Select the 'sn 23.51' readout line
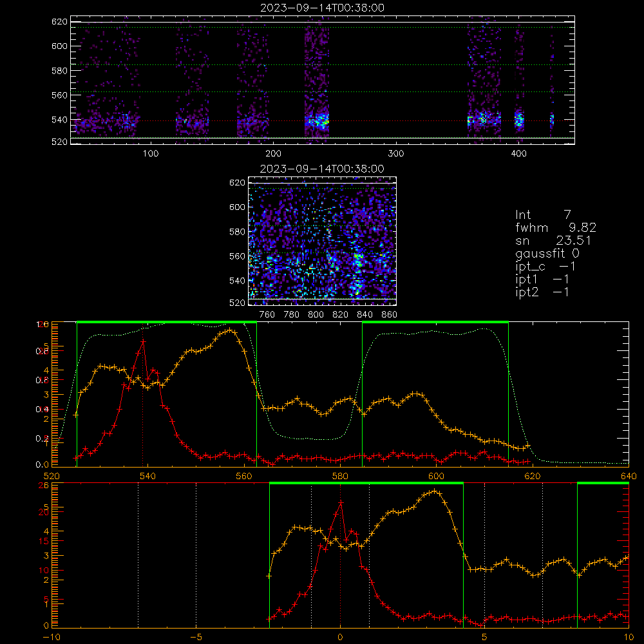 [553, 241]
